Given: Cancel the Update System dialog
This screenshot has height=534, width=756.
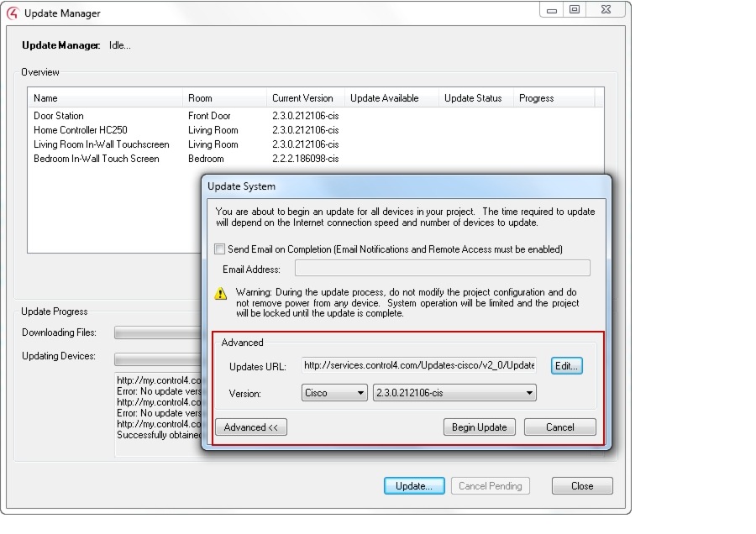Looking at the screenshot, I should [x=559, y=427].
